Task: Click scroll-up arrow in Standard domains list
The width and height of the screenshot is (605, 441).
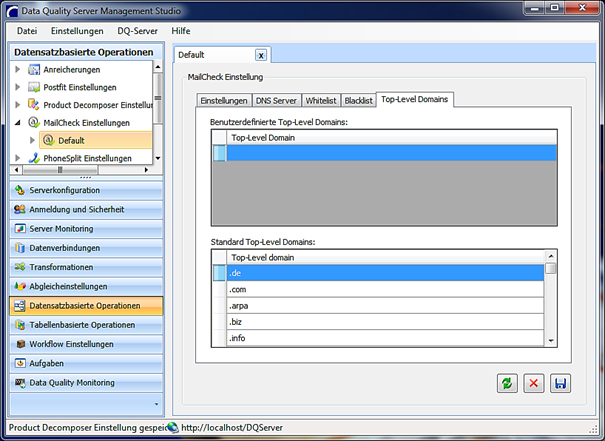Action: pyautogui.click(x=551, y=256)
